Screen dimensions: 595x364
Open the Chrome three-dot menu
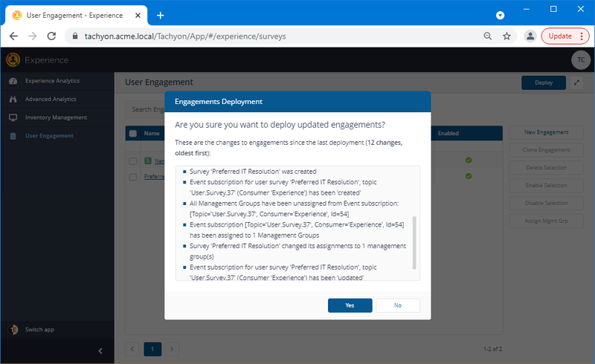582,36
